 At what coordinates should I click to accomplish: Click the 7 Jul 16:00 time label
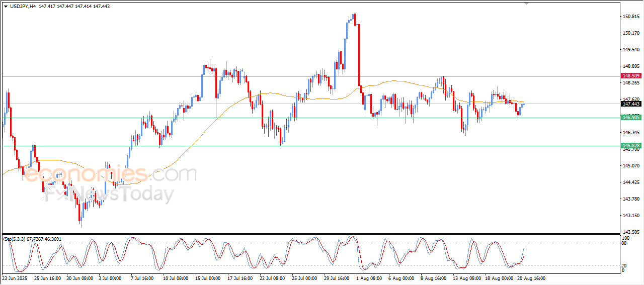click(143, 278)
